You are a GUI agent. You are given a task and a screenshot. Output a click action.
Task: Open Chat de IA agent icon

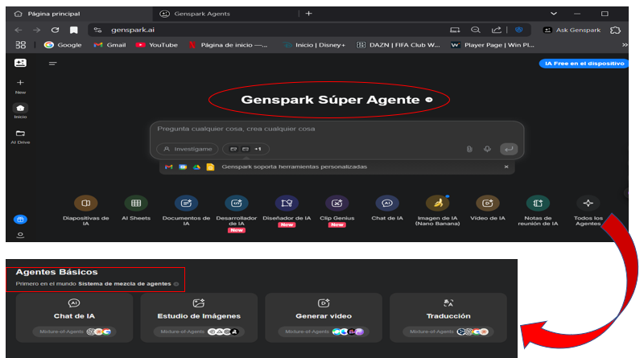tap(387, 204)
